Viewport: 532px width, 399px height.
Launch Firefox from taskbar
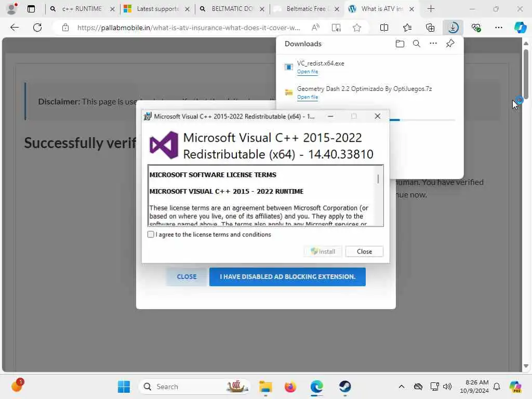point(290,387)
